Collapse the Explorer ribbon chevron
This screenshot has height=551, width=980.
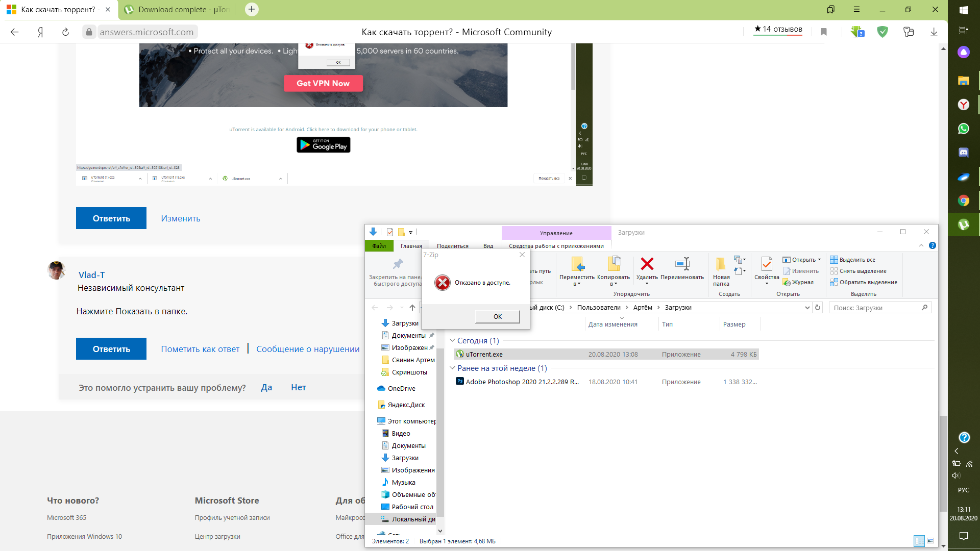921,245
